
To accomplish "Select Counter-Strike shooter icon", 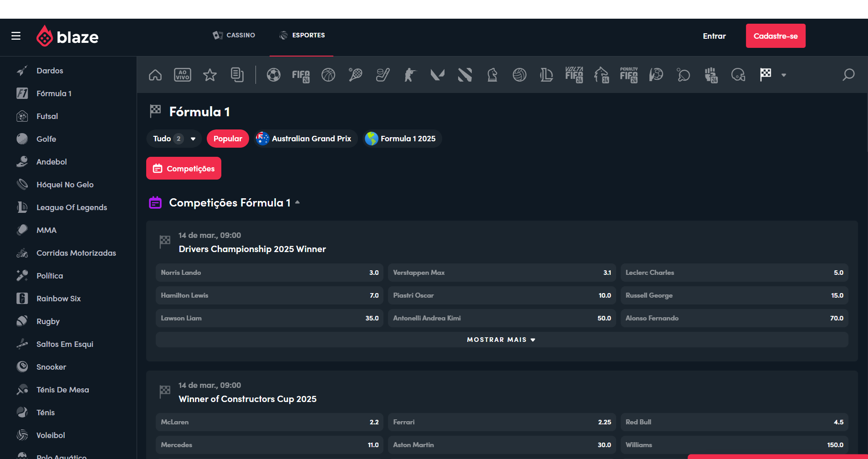I will point(410,75).
